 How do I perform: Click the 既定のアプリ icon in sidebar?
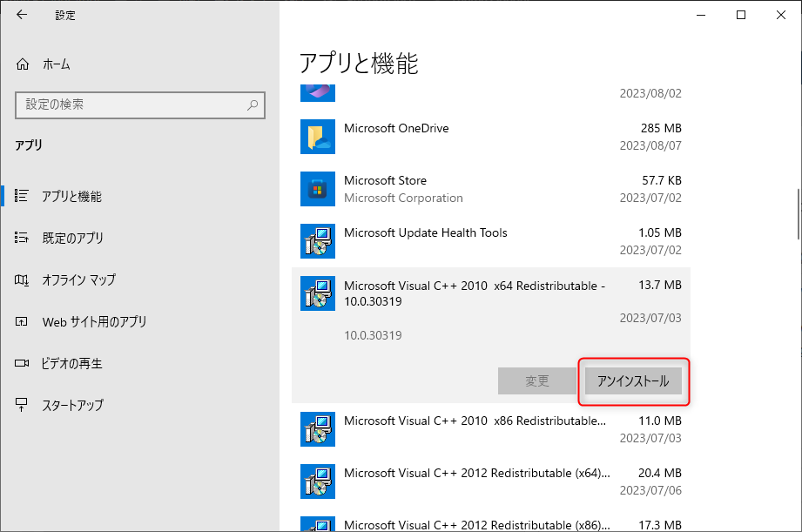coord(22,238)
